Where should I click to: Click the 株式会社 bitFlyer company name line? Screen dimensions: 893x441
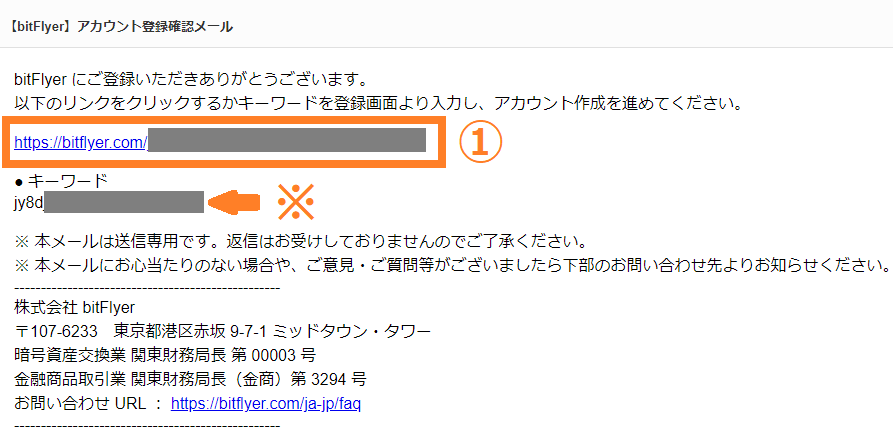click(x=75, y=308)
